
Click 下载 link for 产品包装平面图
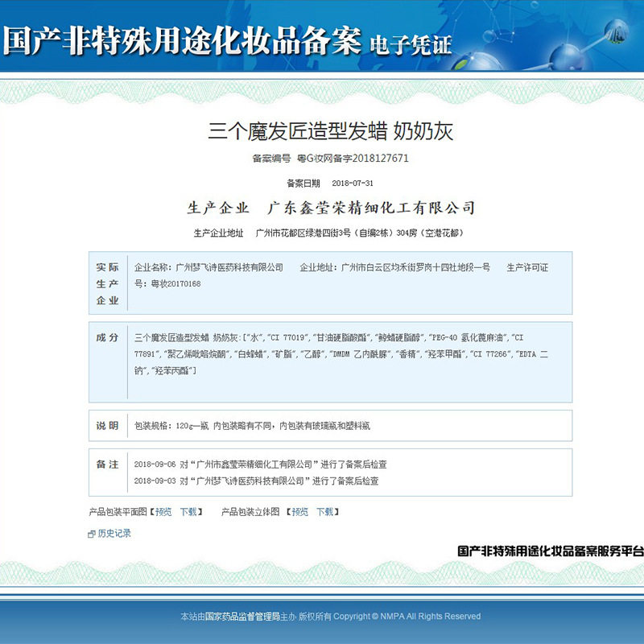click(188, 512)
